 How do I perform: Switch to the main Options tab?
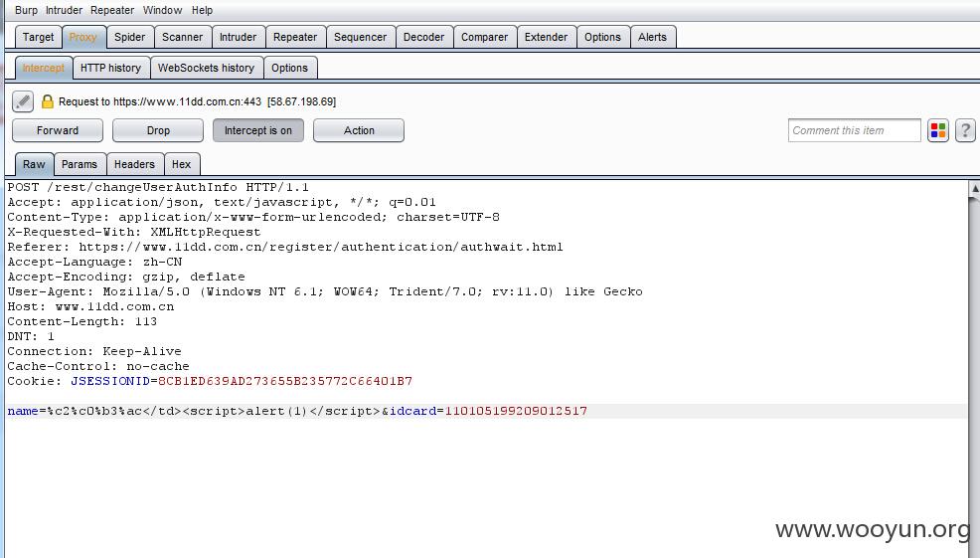[x=602, y=37]
